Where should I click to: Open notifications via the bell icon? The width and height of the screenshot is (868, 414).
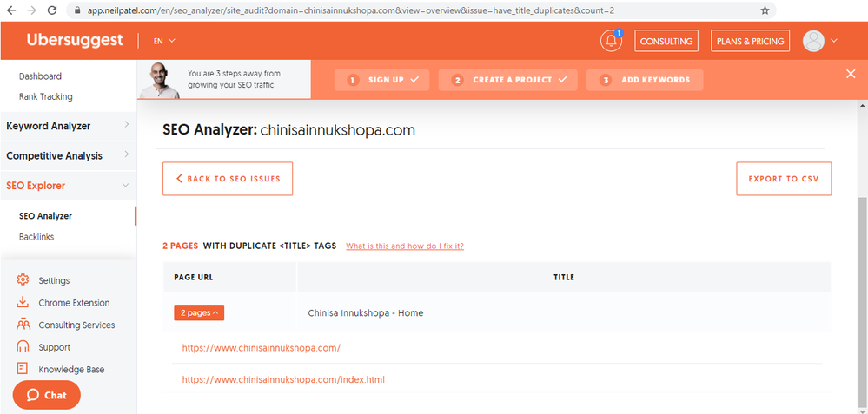611,41
